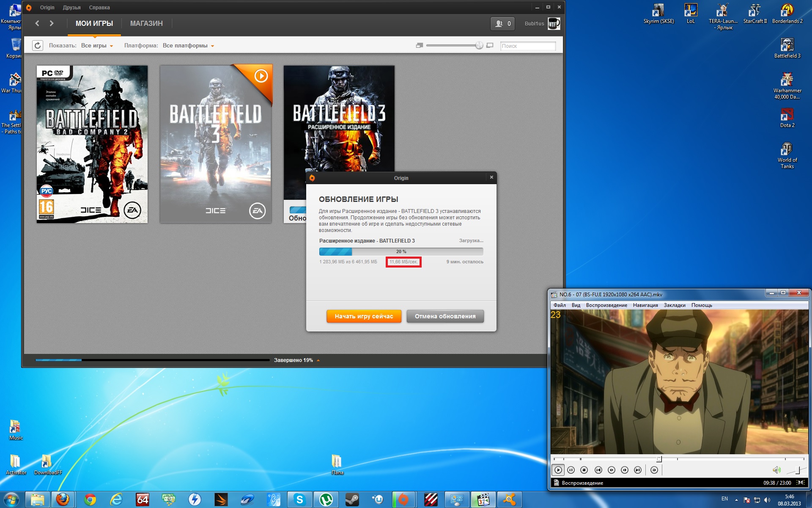Click the Origin tile-size slider handle
812x508 pixels.
479,45
